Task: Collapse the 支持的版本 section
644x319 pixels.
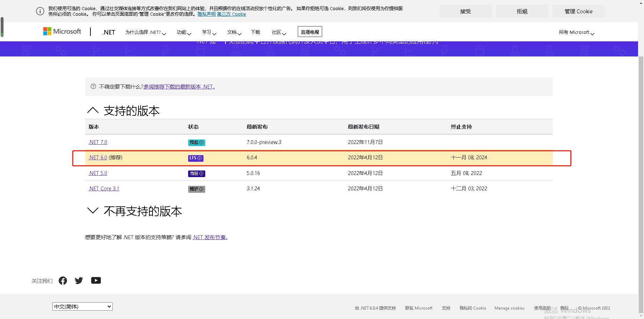Action: [92, 110]
